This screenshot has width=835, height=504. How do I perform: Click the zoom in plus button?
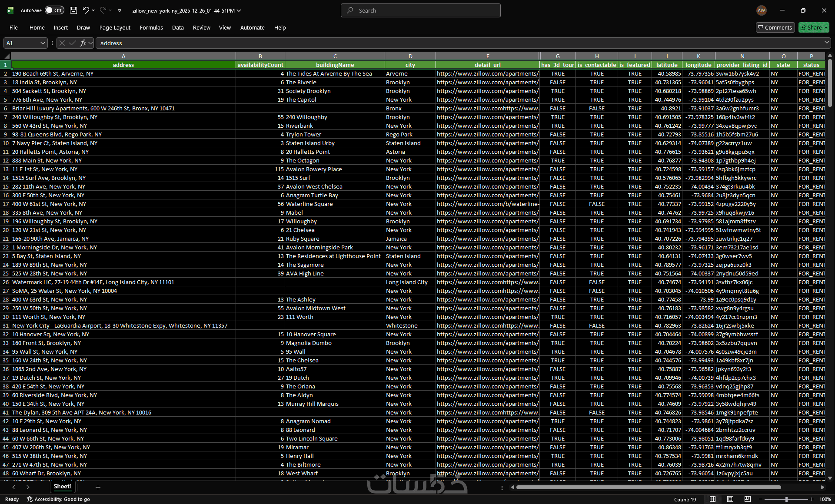coord(812,499)
